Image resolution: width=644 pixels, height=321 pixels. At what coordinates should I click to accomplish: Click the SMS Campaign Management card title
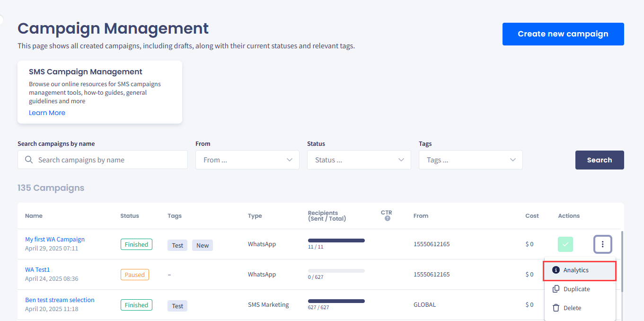(x=86, y=72)
